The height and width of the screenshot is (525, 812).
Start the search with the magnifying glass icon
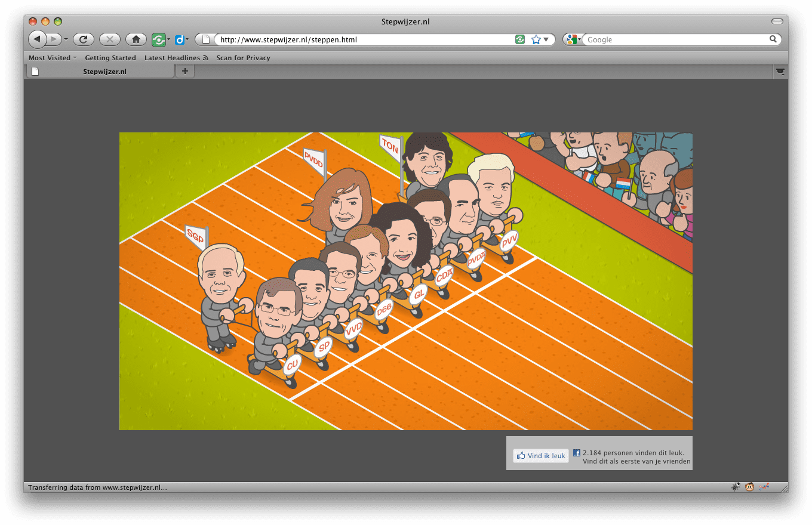(773, 39)
